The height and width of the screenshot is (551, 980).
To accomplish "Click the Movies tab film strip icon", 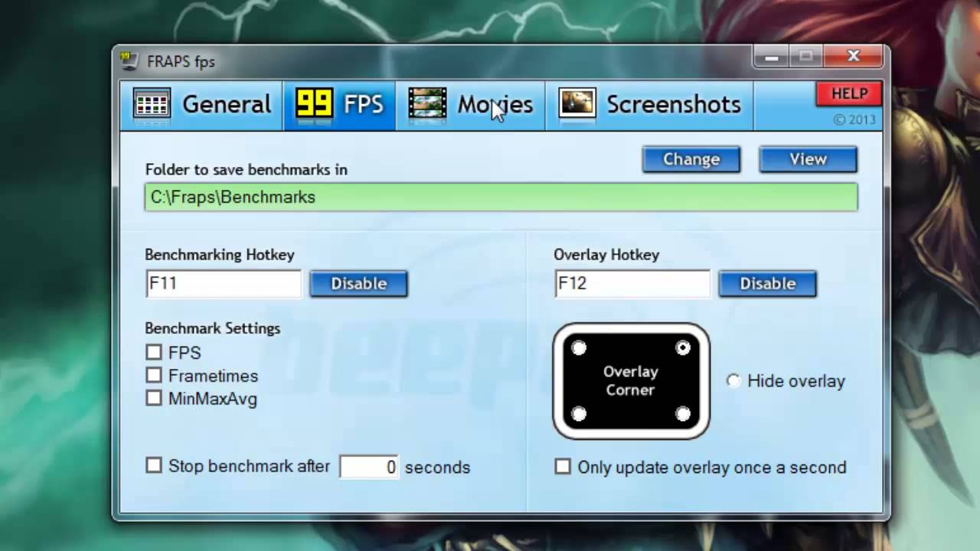I will tap(427, 104).
